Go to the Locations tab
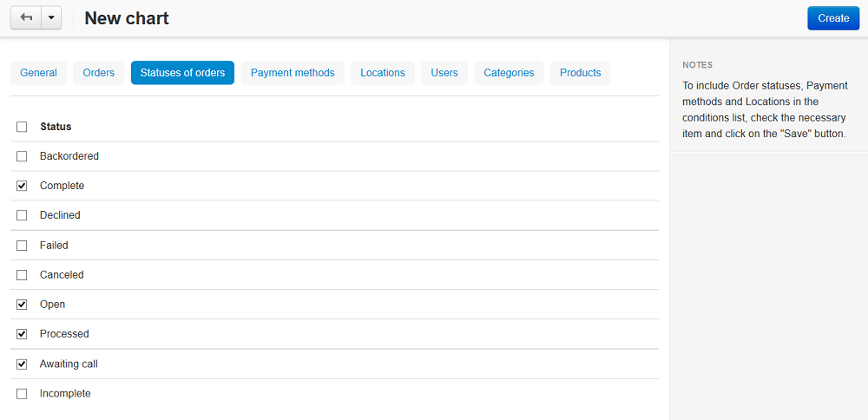This screenshot has width=868, height=420. point(383,73)
